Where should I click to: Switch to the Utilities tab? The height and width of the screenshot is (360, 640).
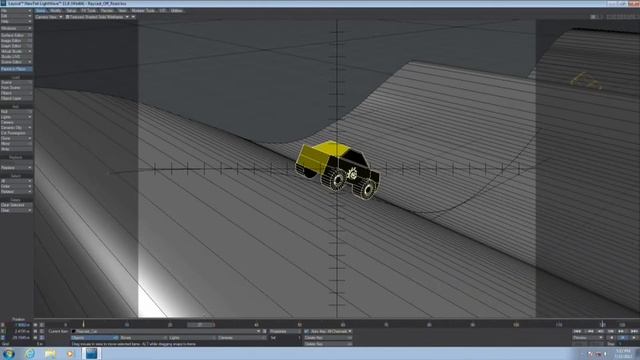coord(177,11)
